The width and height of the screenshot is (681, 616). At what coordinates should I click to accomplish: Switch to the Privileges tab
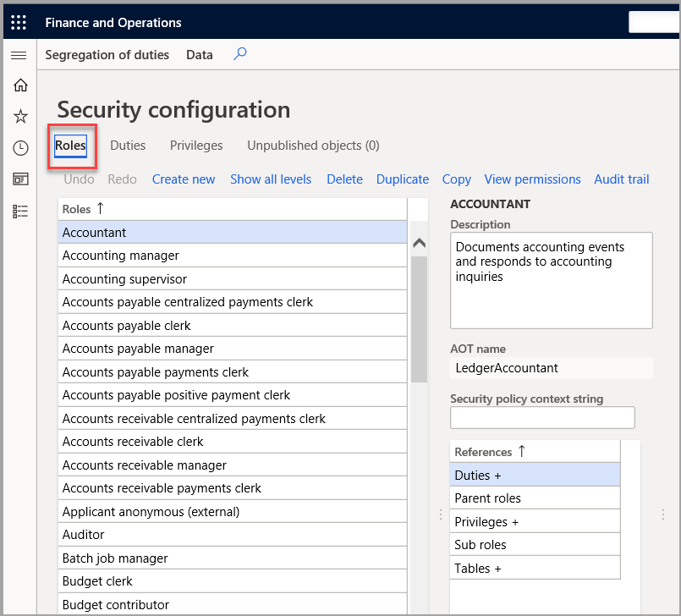click(195, 145)
